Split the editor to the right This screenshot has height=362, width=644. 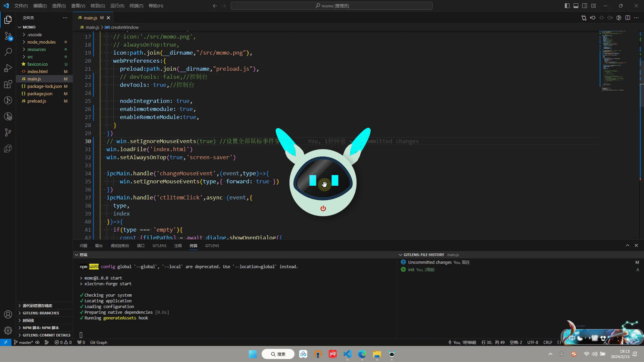[628, 18]
